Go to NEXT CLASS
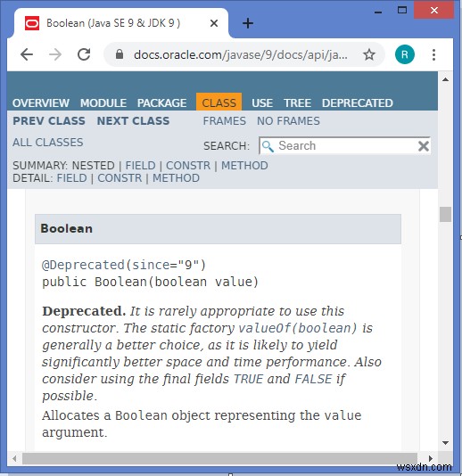 pyautogui.click(x=133, y=121)
